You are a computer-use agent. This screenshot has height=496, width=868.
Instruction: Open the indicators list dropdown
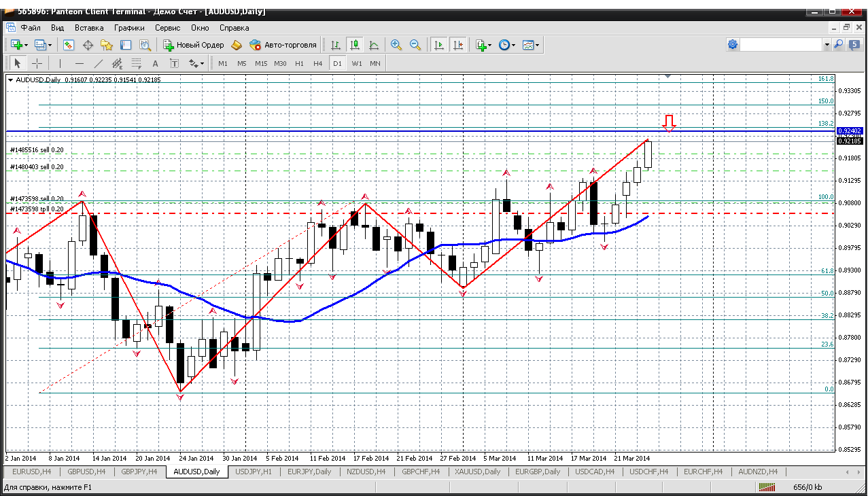click(x=483, y=45)
